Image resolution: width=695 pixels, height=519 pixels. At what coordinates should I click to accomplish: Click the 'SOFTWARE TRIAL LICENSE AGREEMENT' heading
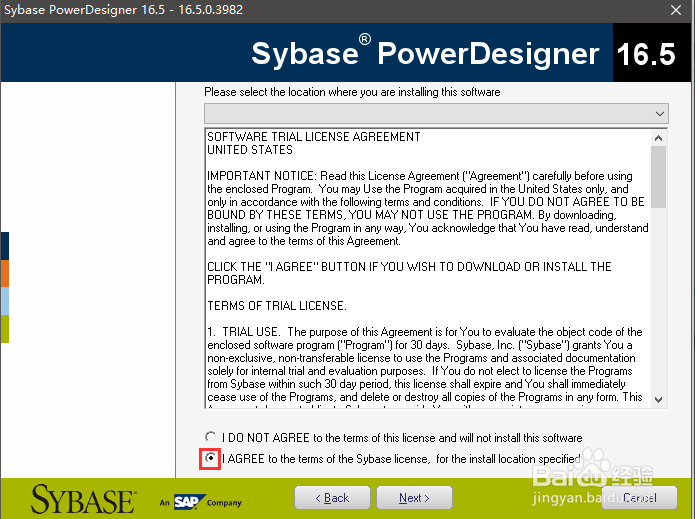pyautogui.click(x=314, y=137)
